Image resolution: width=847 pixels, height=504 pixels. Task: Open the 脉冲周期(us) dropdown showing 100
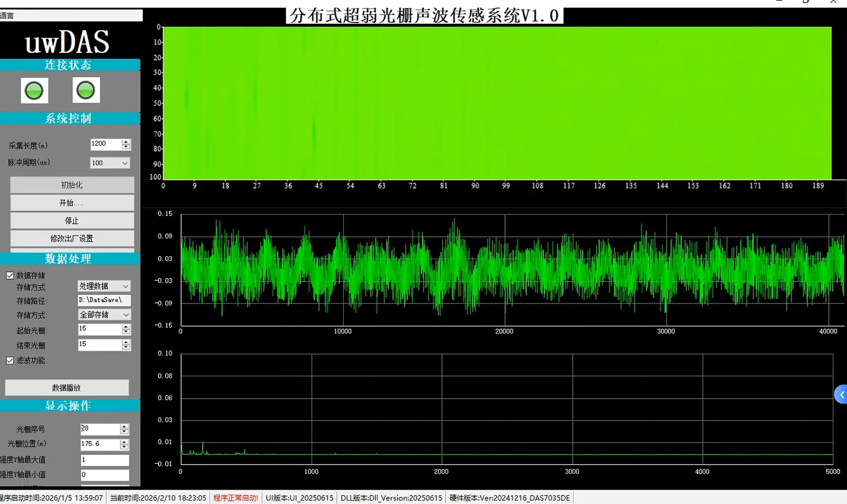tap(110, 163)
